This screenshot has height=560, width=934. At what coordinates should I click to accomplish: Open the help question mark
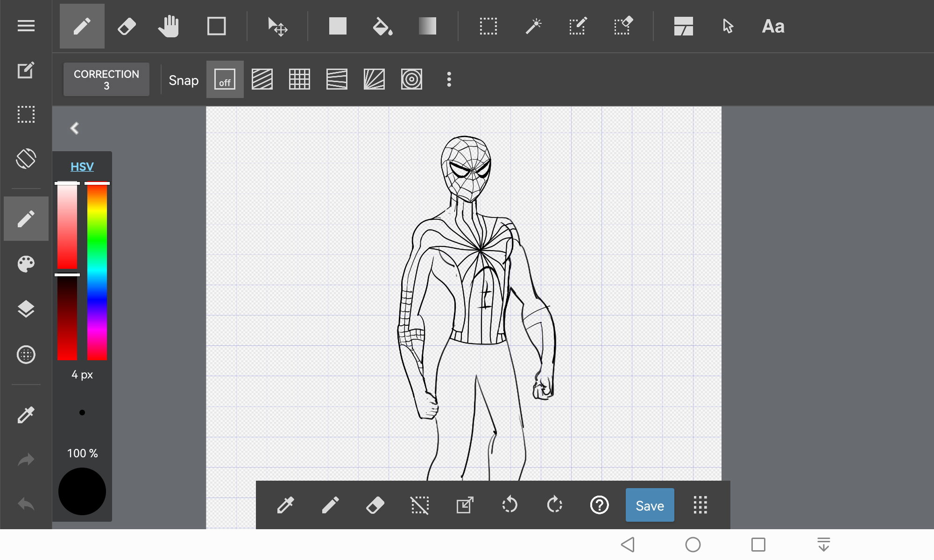click(x=599, y=505)
